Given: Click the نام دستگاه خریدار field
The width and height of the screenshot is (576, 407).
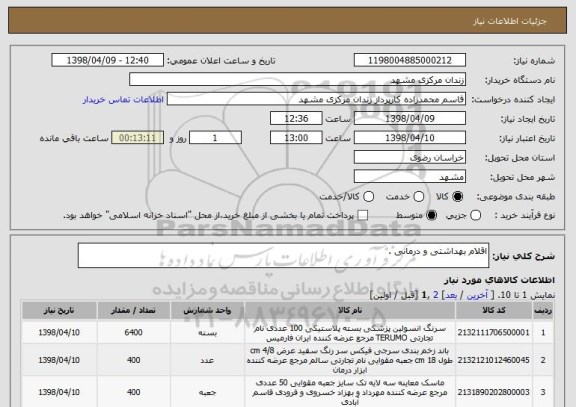Looking at the screenshot, I should pos(297,80).
